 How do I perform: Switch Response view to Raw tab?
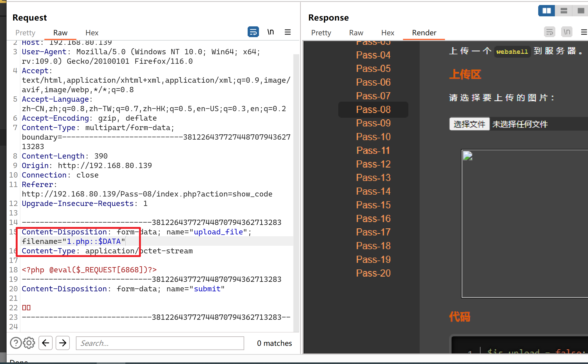click(356, 33)
